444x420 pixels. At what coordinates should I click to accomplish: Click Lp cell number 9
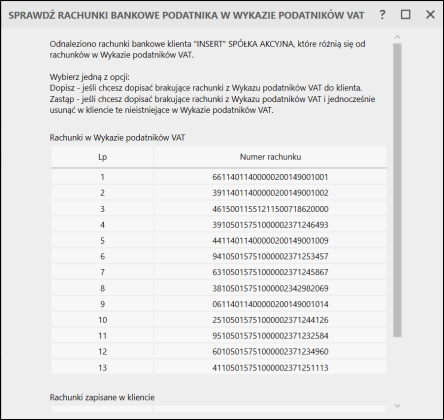point(103,304)
